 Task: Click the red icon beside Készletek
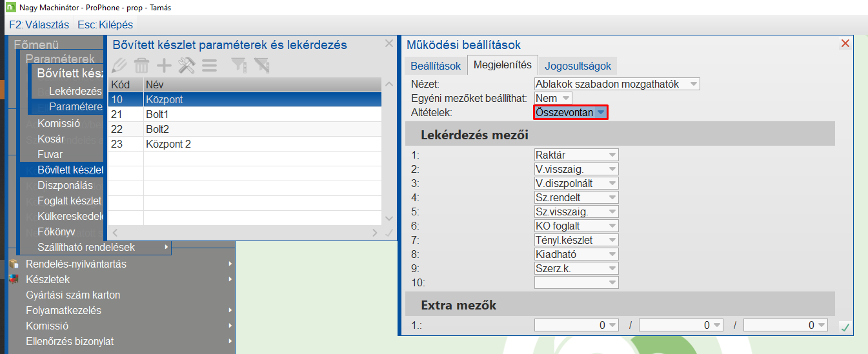14,279
